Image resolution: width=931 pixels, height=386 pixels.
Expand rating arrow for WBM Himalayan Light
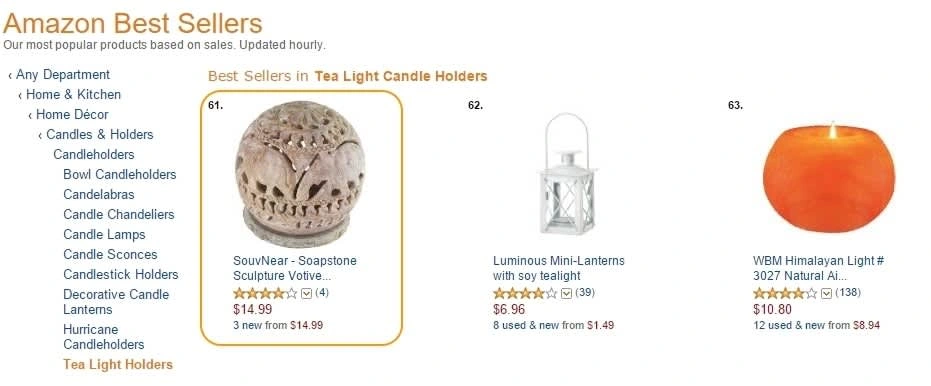pos(826,293)
